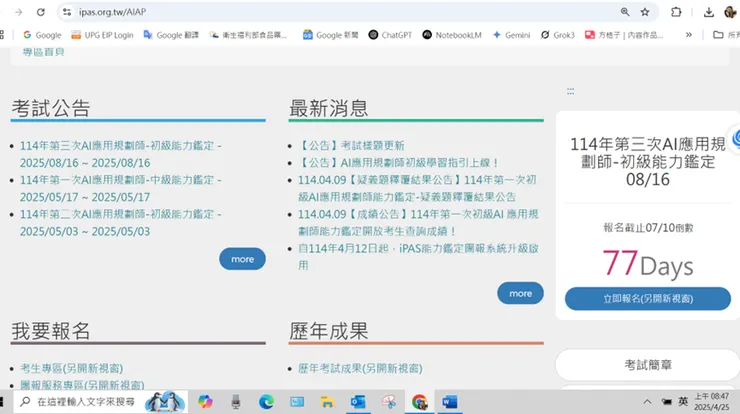Open 114年第二次AI應用規劃師-初級能力鑑定 exam notice
This screenshot has width=740, height=414.
click(x=120, y=223)
